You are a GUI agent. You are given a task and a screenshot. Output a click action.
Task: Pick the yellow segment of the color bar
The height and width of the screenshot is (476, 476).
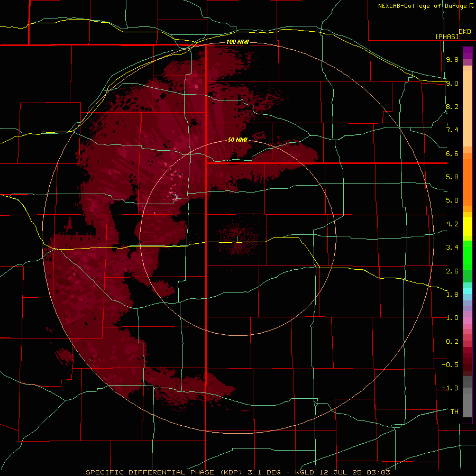click(467, 226)
